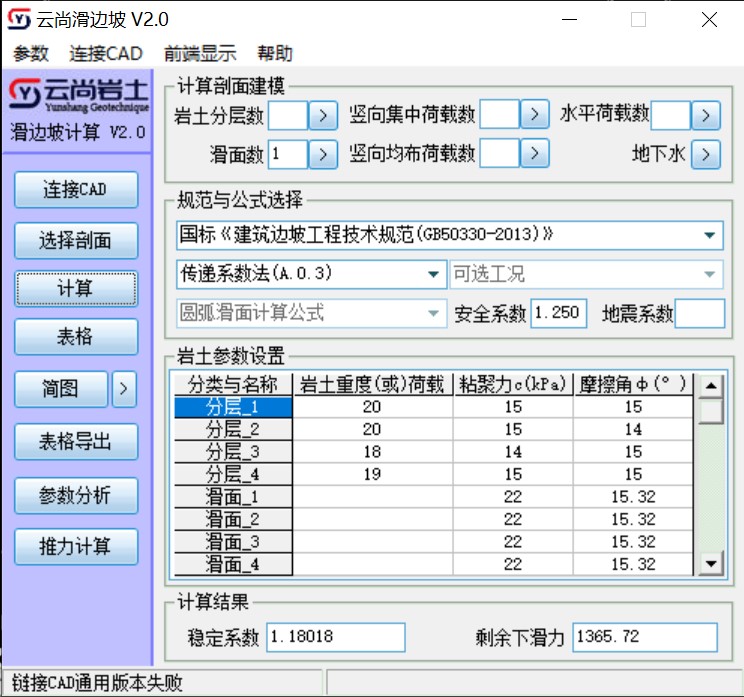The width and height of the screenshot is (744, 697).
Task: Click status bar text 链接CAD通用版本失败
Action: pos(97,683)
